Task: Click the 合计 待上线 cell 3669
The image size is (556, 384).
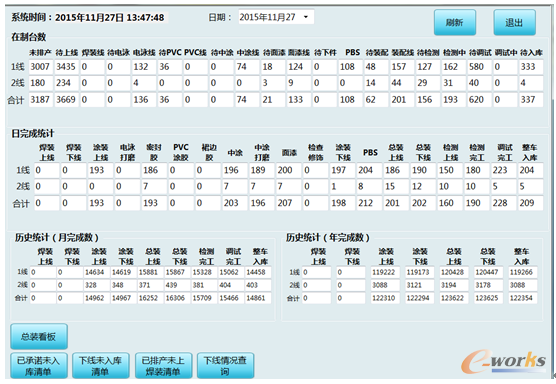Action: [67, 100]
